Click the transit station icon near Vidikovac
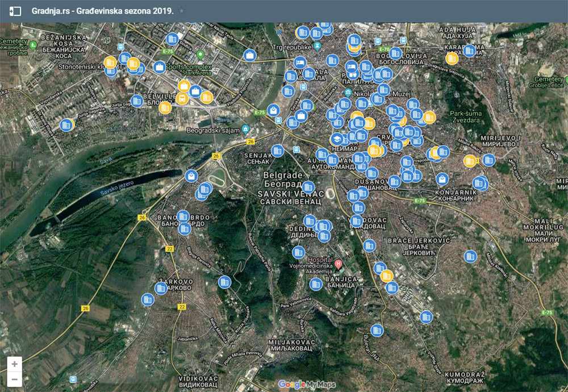 (x=72, y=378)
